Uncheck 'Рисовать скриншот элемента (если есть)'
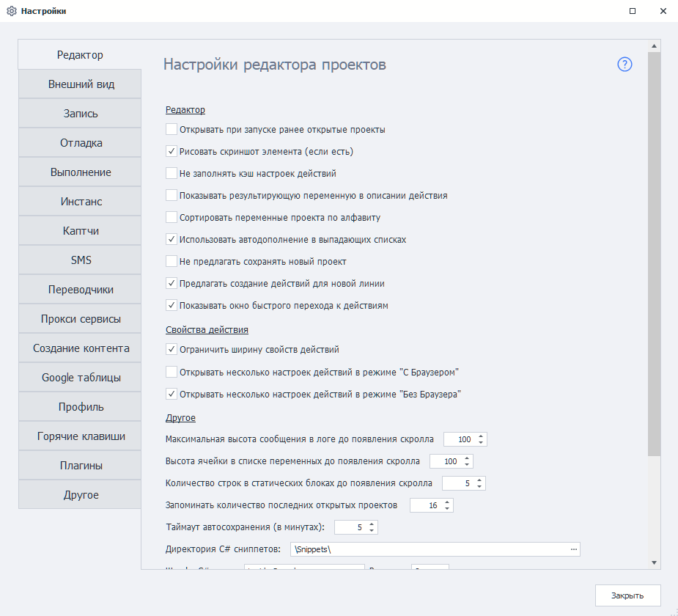The image size is (678, 616). tap(172, 152)
